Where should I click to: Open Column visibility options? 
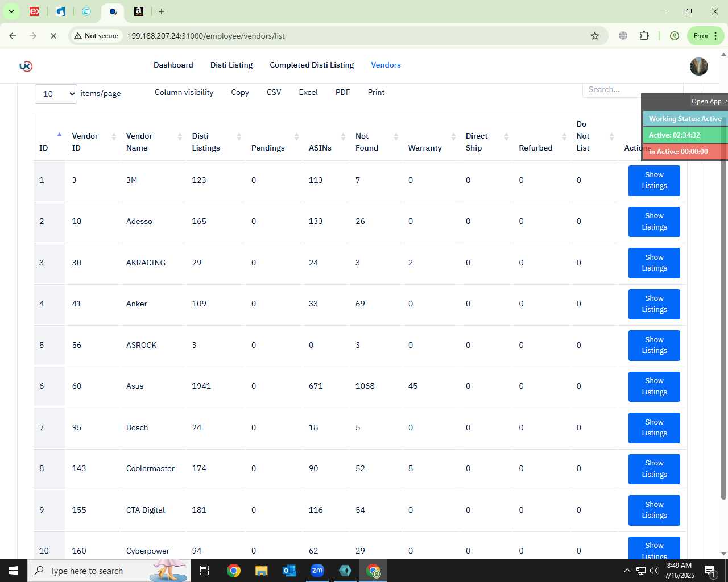tap(184, 92)
